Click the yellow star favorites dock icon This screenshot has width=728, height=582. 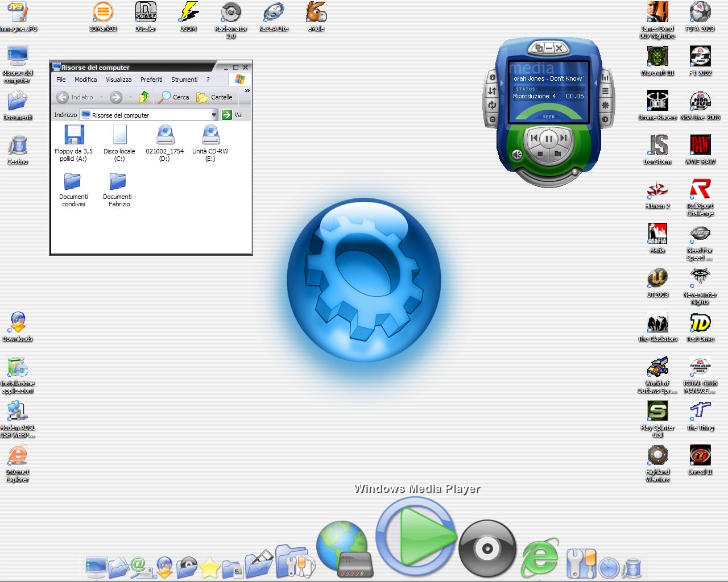[x=210, y=567]
